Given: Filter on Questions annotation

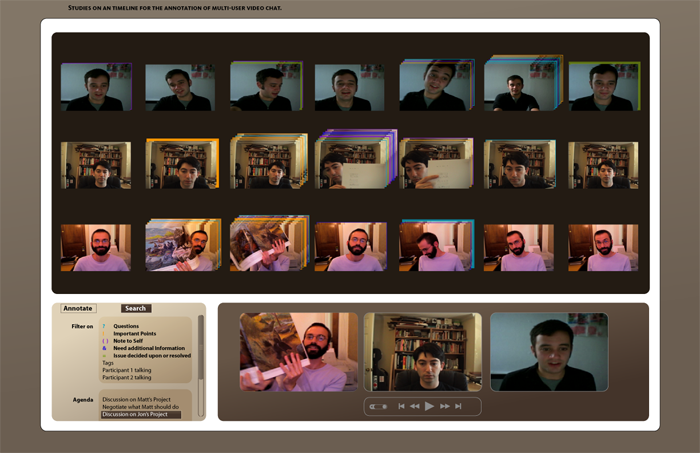Looking at the screenshot, I should pyautogui.click(x=126, y=326).
